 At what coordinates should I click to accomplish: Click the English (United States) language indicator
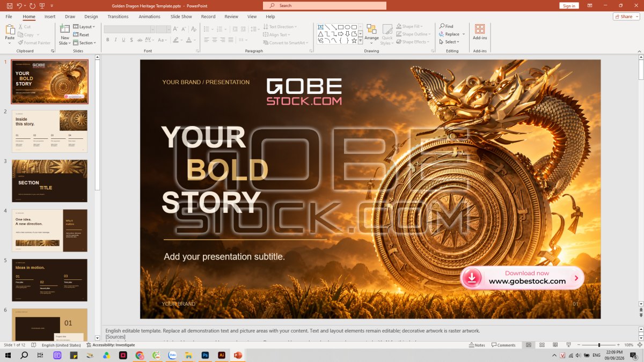pos(61,345)
